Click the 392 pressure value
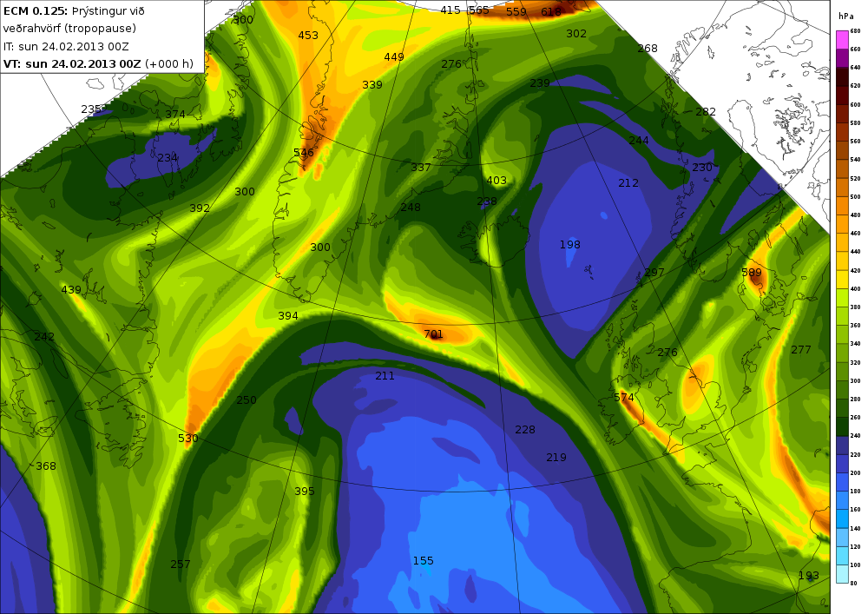This screenshot has width=868, height=614. pos(200,208)
